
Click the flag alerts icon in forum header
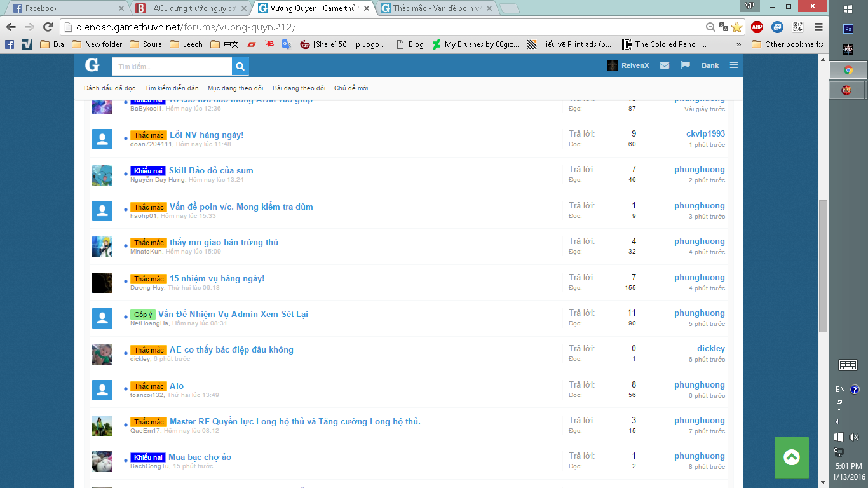pos(686,65)
